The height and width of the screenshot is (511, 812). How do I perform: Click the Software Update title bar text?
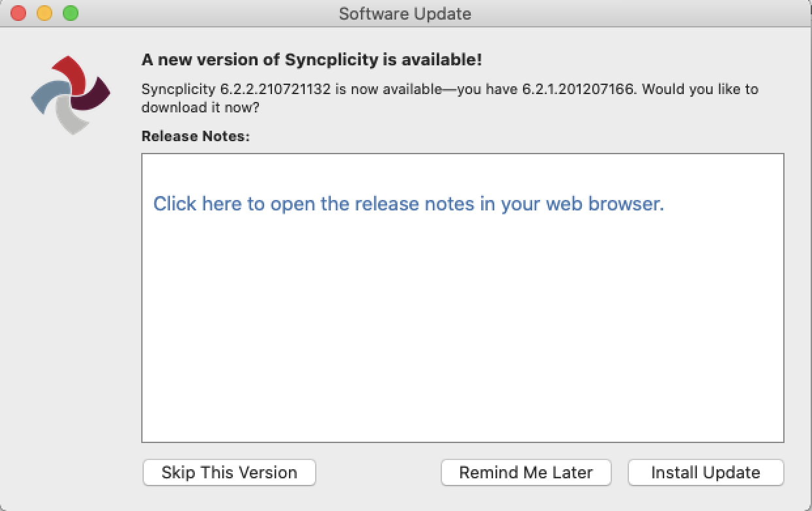pyautogui.click(x=405, y=13)
